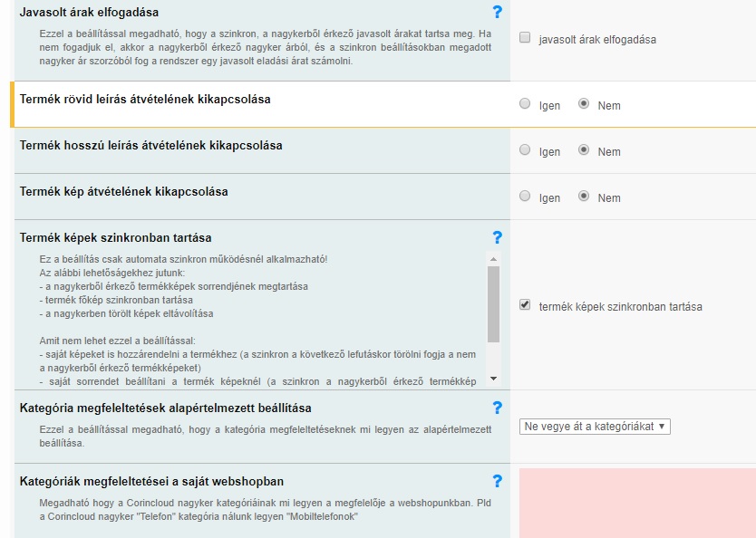
Task: Open help for Kategóriák megfeleltetései a saját webshopban
Action: (x=497, y=481)
